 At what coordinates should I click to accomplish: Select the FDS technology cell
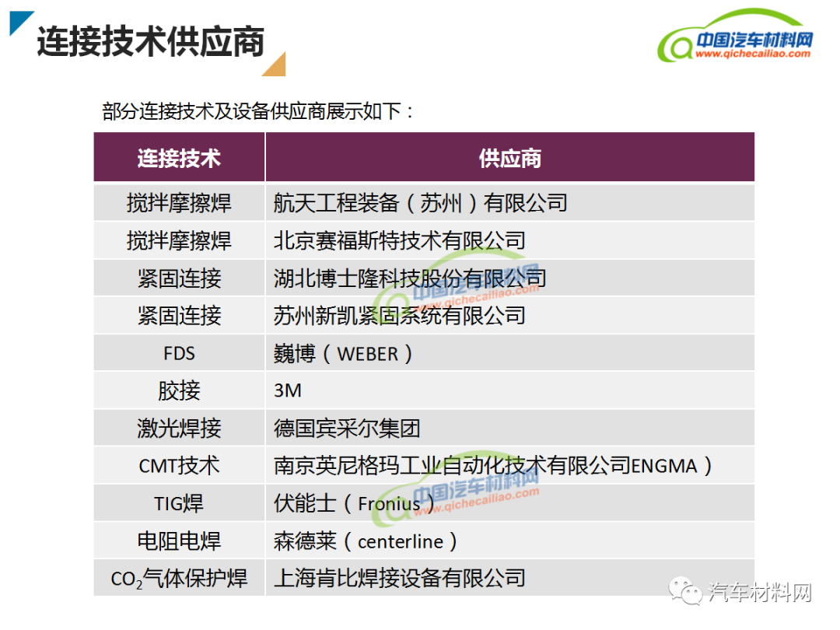(x=179, y=353)
